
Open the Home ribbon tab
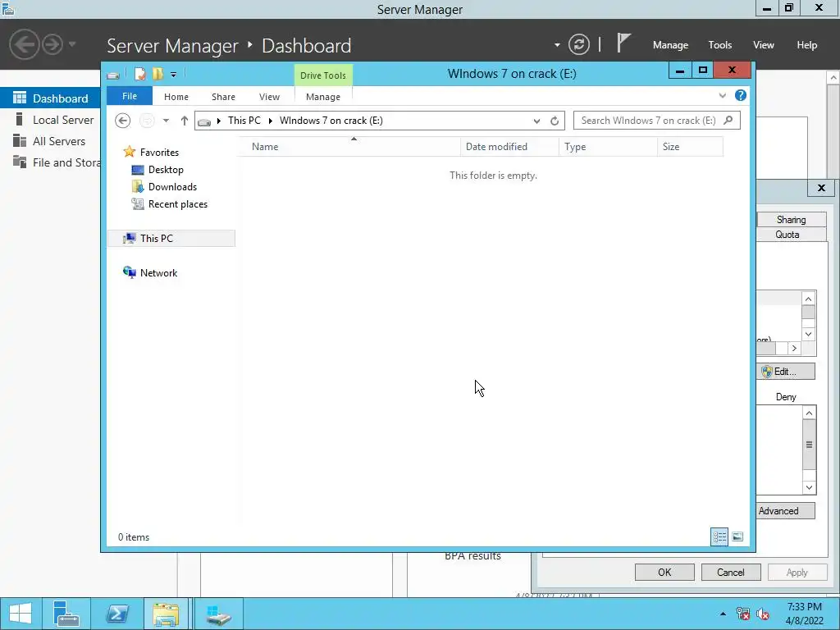pyautogui.click(x=176, y=97)
